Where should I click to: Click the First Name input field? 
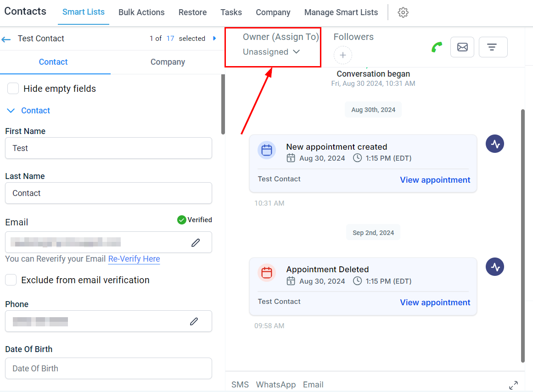click(x=108, y=148)
